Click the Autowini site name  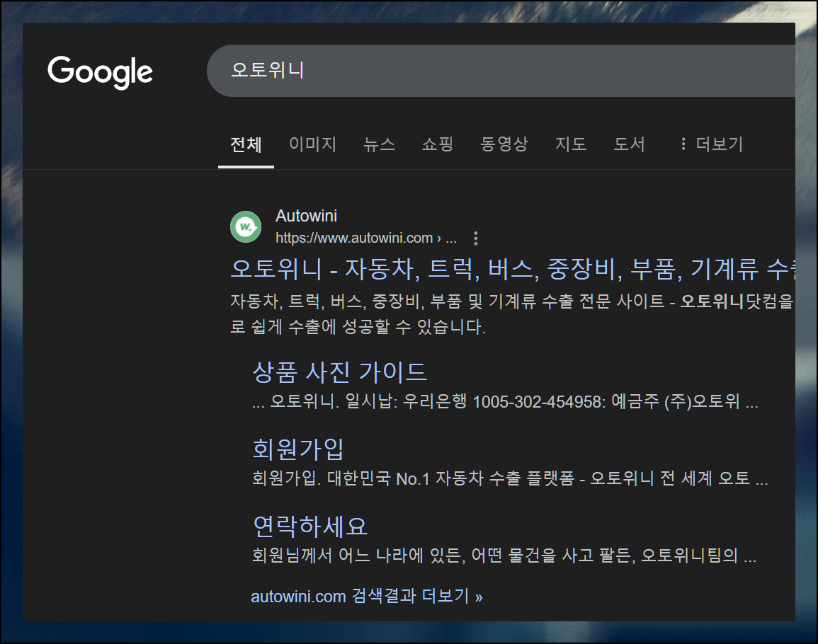pyautogui.click(x=306, y=216)
